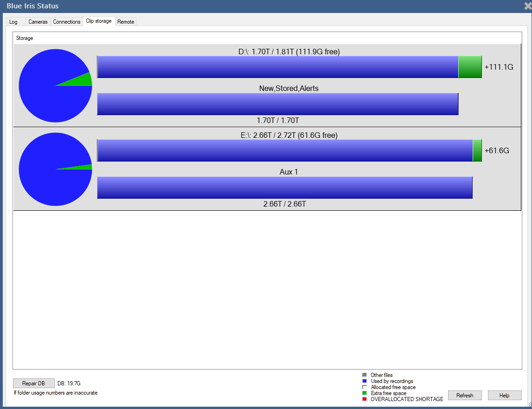Click the 'Used by recordings' legend text

point(392,381)
